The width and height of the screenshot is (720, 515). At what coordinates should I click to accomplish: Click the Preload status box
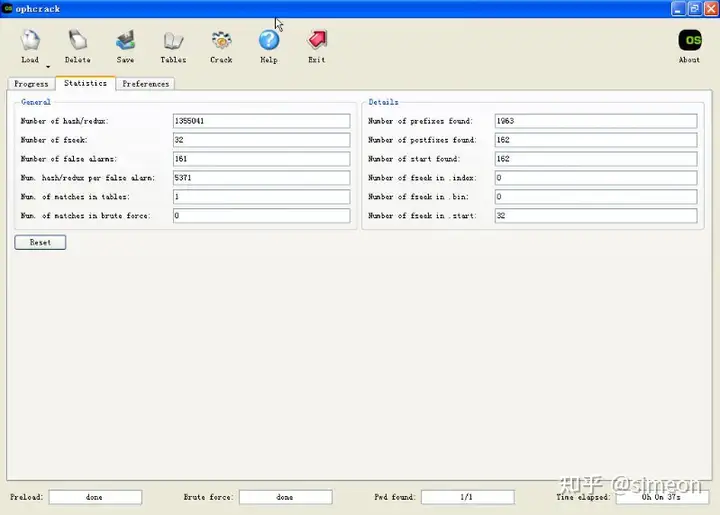95,497
